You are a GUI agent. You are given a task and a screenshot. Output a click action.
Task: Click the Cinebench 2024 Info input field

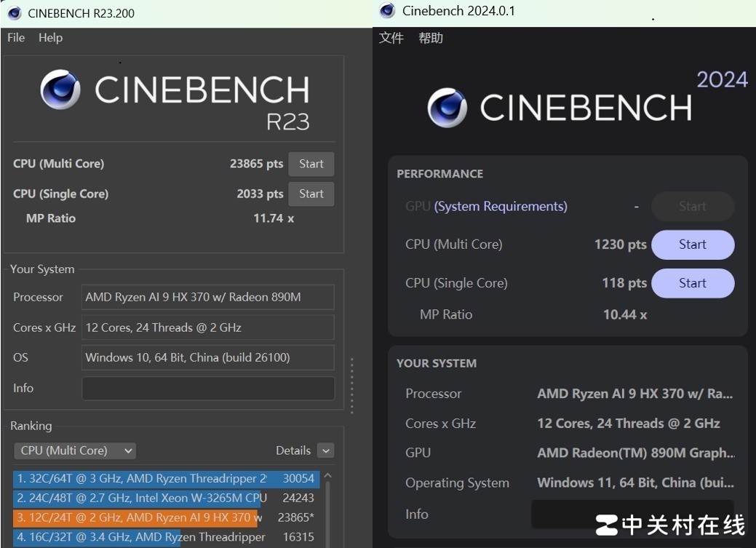(x=632, y=515)
